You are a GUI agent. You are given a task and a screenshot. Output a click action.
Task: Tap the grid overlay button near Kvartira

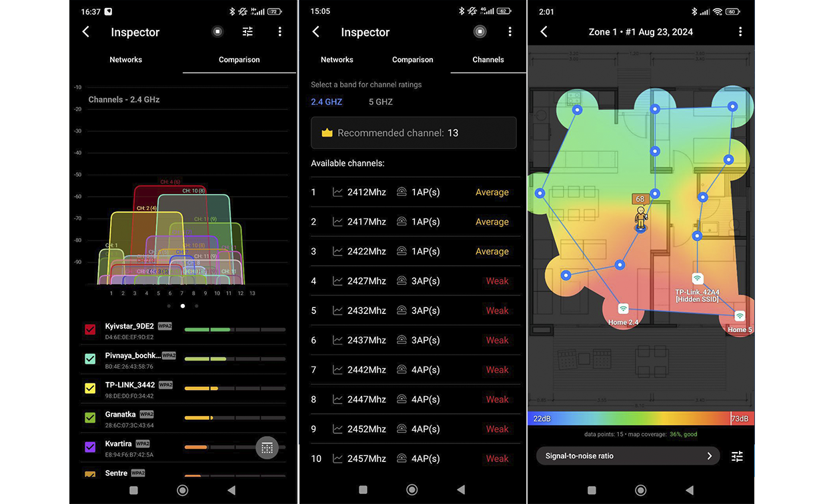tap(267, 447)
